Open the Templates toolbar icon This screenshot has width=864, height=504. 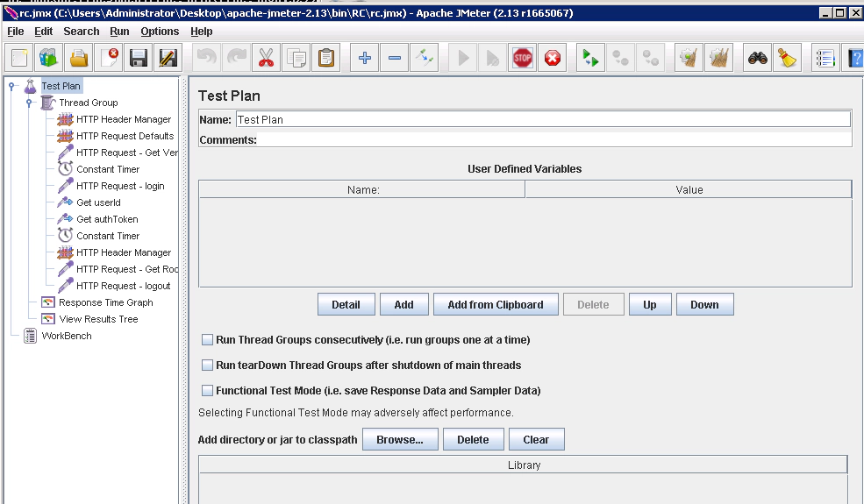(x=48, y=57)
